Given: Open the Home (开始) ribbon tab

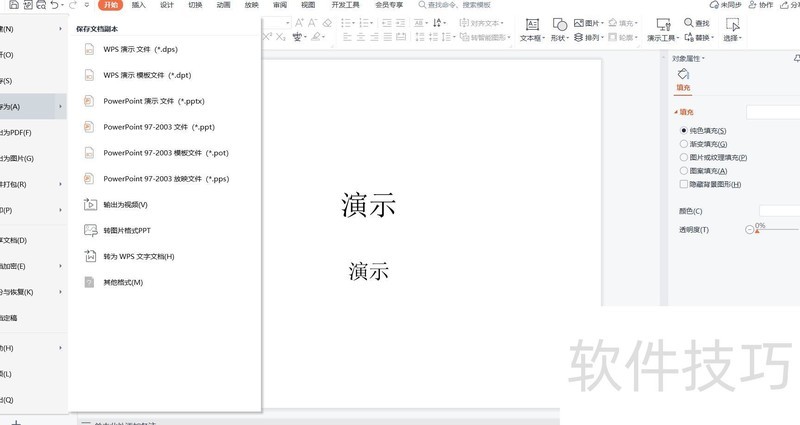Looking at the screenshot, I should (x=111, y=5).
